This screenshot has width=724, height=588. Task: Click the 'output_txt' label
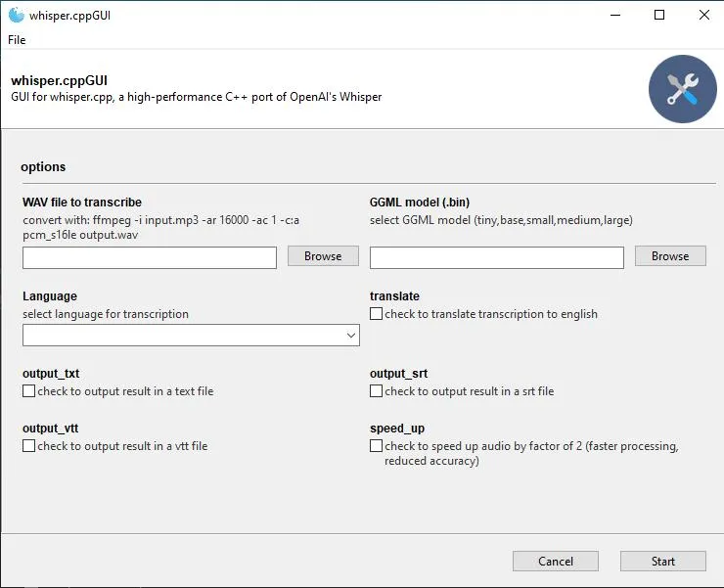[x=51, y=373]
